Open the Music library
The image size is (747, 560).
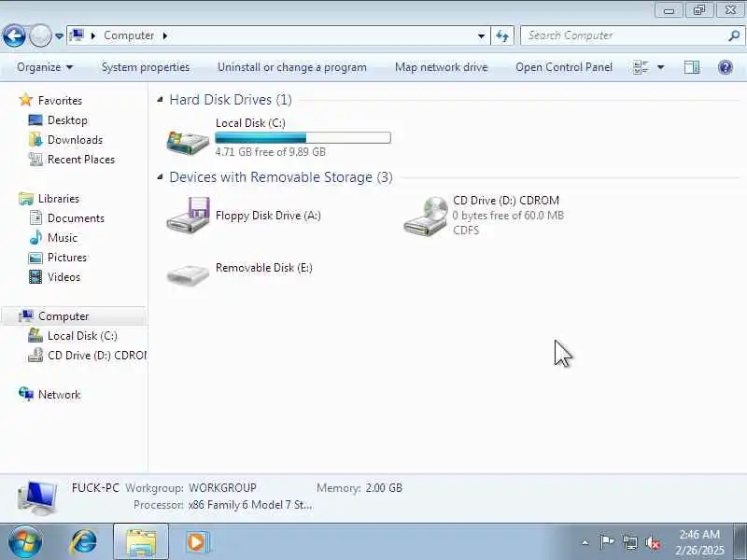pyautogui.click(x=63, y=238)
